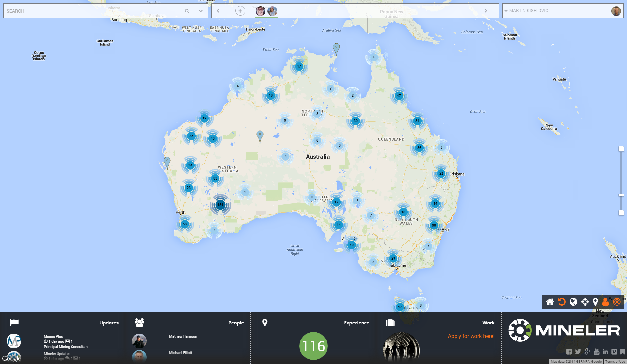Expand the search options chevron

coord(201,11)
